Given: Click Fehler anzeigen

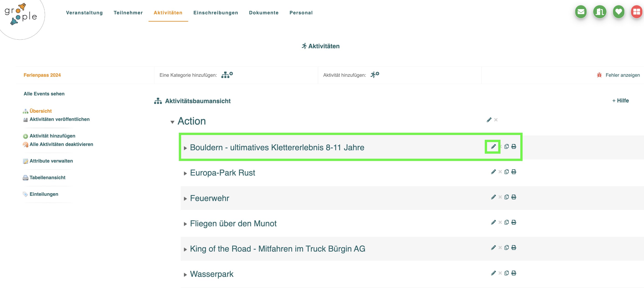Looking at the screenshot, I should [623, 75].
